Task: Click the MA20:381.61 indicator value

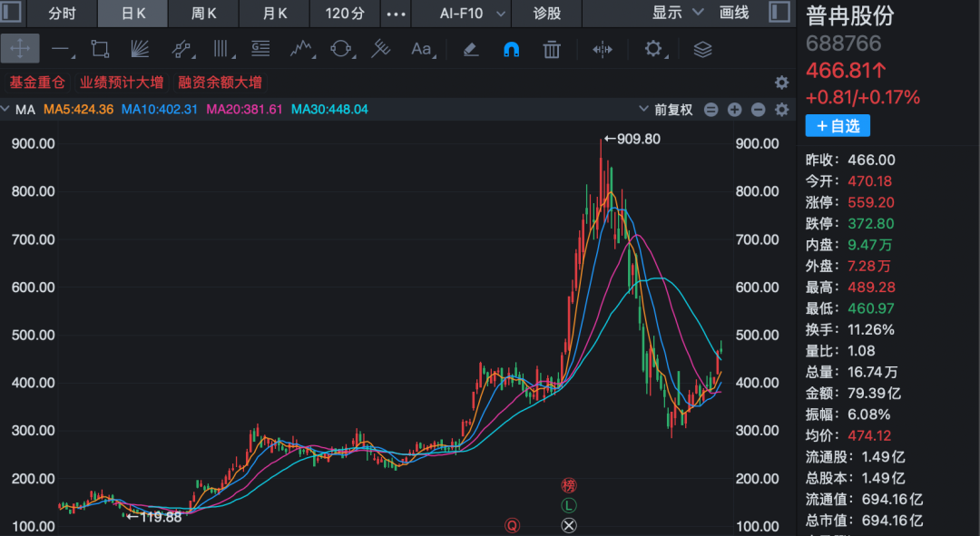Action: point(244,110)
